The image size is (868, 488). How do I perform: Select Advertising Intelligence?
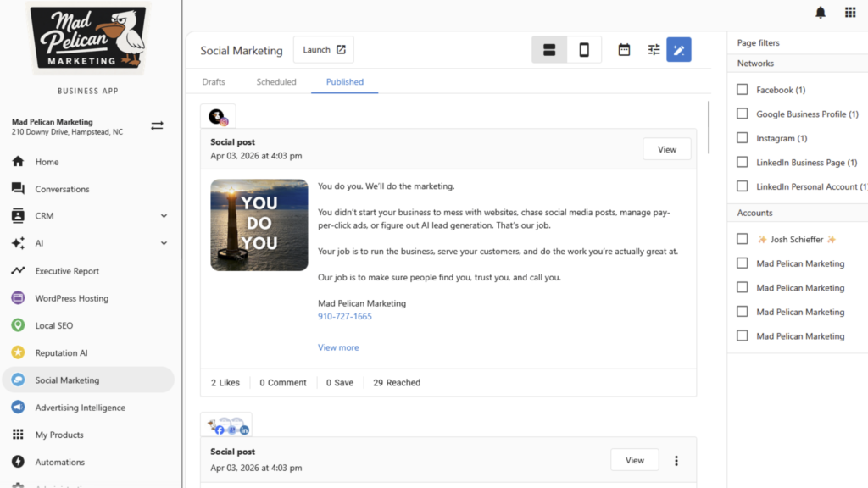click(18, 408)
